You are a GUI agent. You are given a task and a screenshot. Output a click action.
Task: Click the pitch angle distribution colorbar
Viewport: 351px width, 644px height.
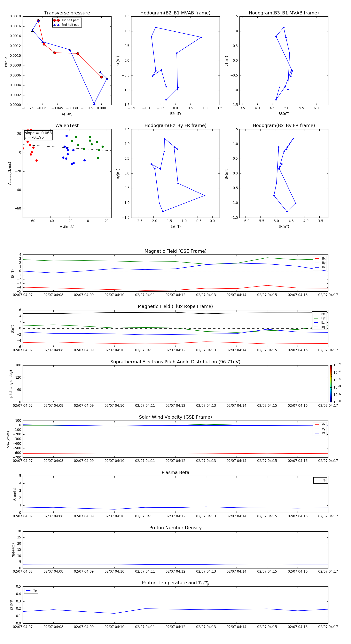pyautogui.click(x=331, y=384)
